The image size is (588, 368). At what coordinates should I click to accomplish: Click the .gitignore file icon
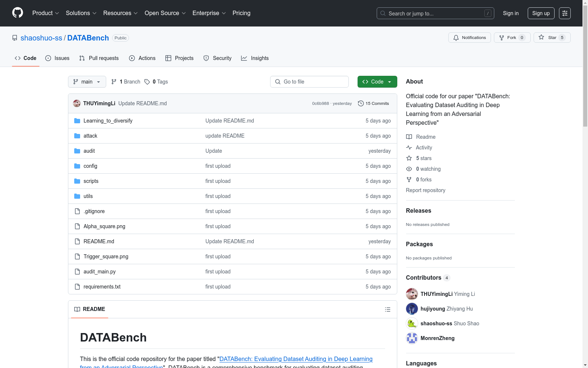[x=77, y=211]
